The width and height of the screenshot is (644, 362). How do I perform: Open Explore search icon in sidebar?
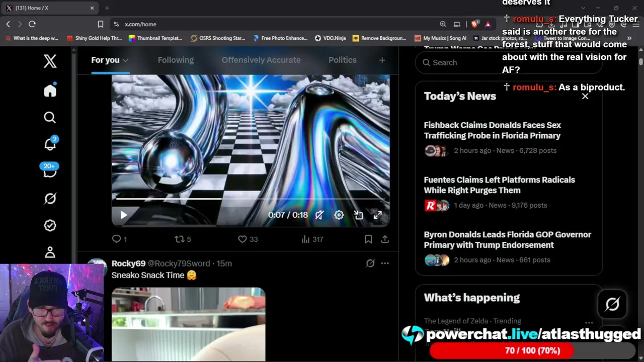50,118
